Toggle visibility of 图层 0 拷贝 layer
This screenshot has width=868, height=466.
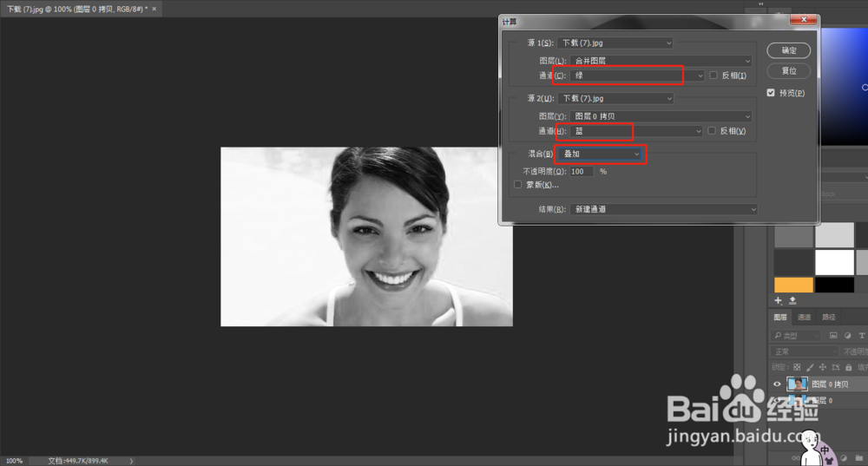pyautogui.click(x=777, y=384)
